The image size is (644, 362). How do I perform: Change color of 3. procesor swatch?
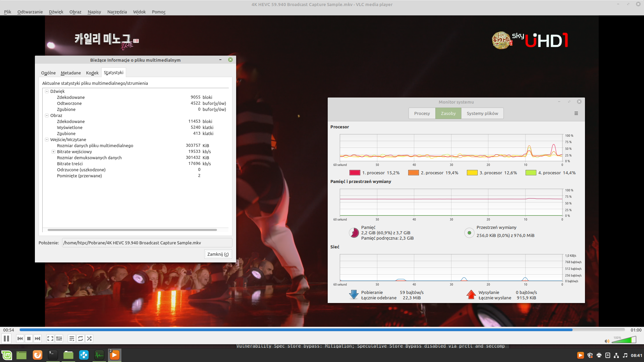pyautogui.click(x=472, y=173)
